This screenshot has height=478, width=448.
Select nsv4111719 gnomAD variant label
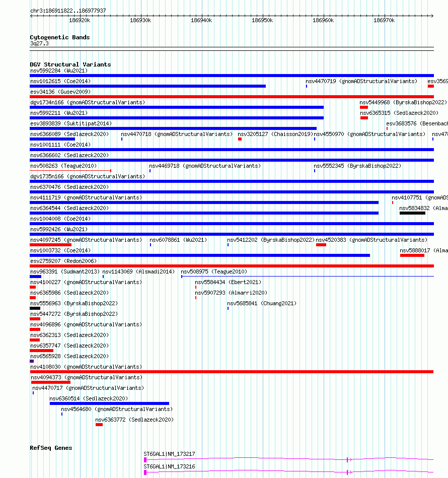click(86, 197)
